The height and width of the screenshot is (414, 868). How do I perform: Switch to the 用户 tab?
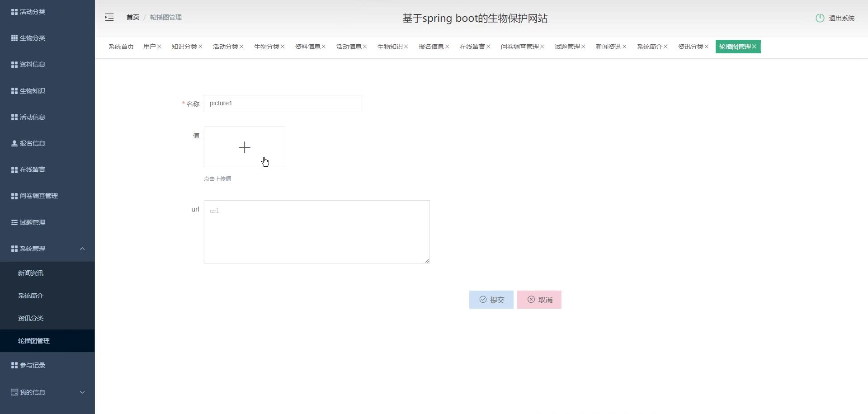150,47
